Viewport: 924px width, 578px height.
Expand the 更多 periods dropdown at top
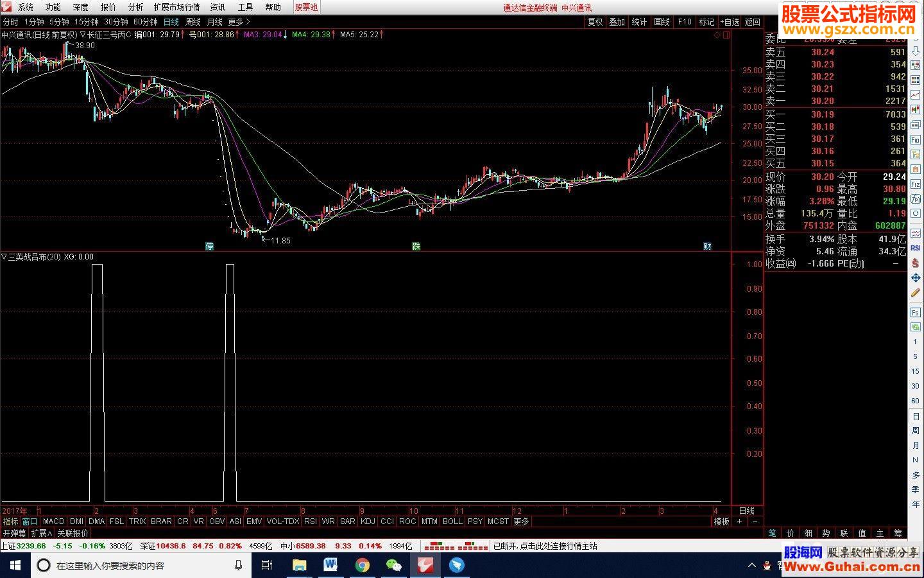(x=239, y=22)
